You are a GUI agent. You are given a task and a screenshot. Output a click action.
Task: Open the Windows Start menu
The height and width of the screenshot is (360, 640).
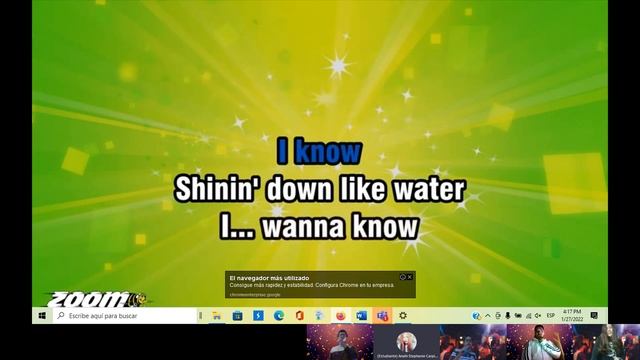pyautogui.click(x=42, y=316)
